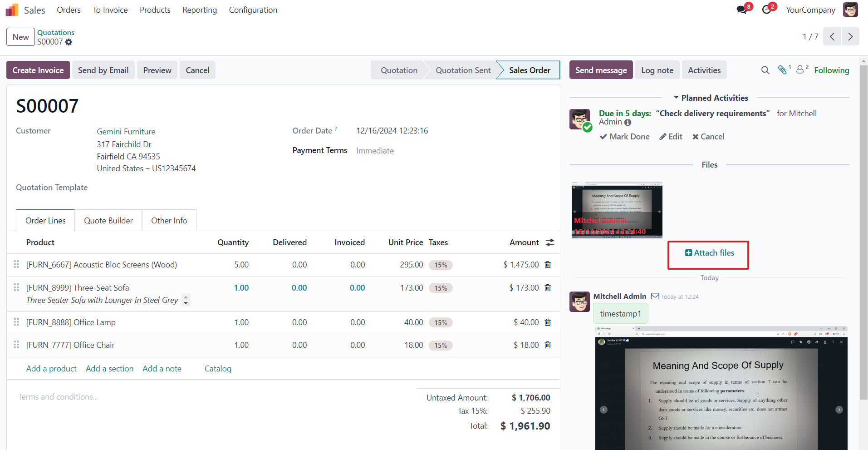Click the info icon next to Mitchell Admin activity
Screen dimensions: 868x450
point(628,123)
